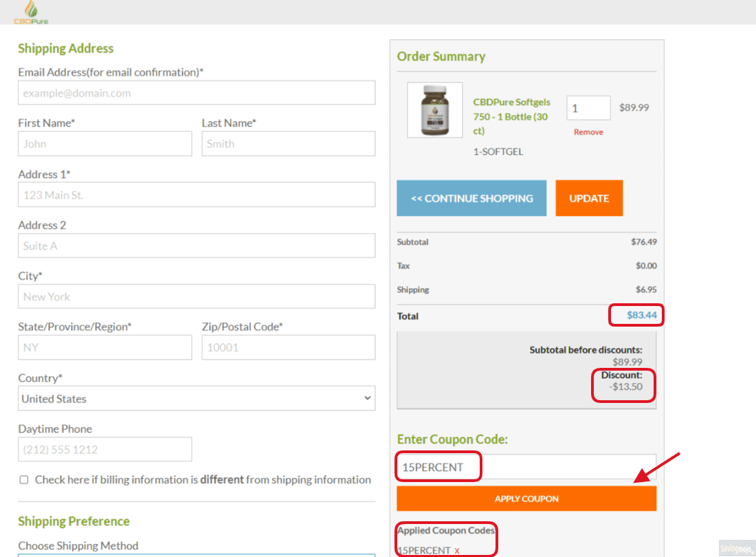The height and width of the screenshot is (557, 756).
Task: Open the Country dropdown
Action: click(197, 398)
